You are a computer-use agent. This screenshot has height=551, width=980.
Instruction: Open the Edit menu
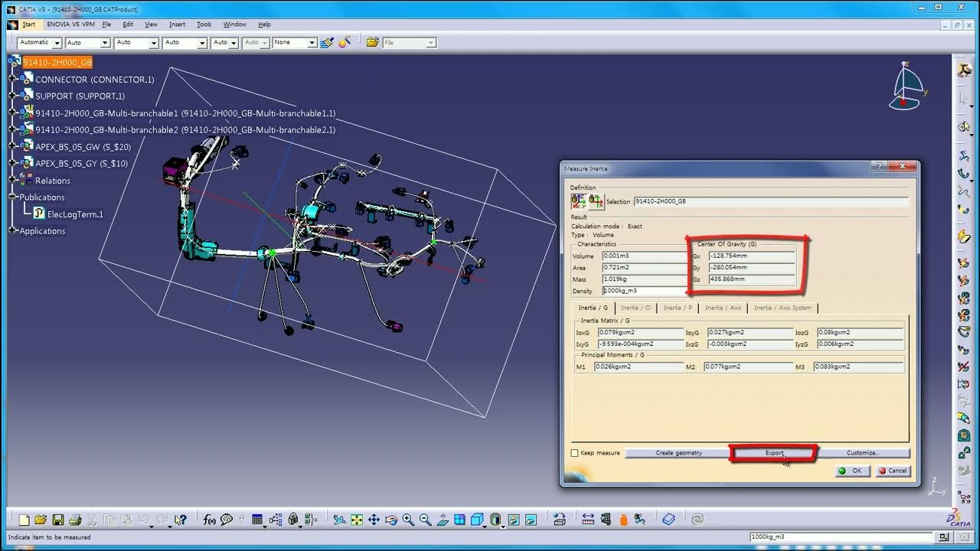coord(128,24)
